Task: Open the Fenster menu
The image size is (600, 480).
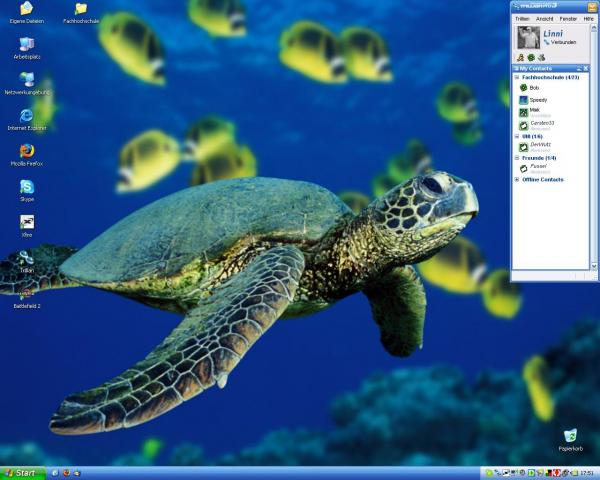Action: (x=568, y=18)
